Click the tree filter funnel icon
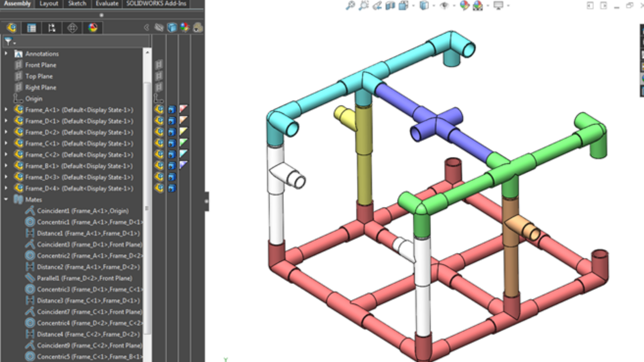Image resolution: width=644 pixels, height=362 pixels. [8, 41]
